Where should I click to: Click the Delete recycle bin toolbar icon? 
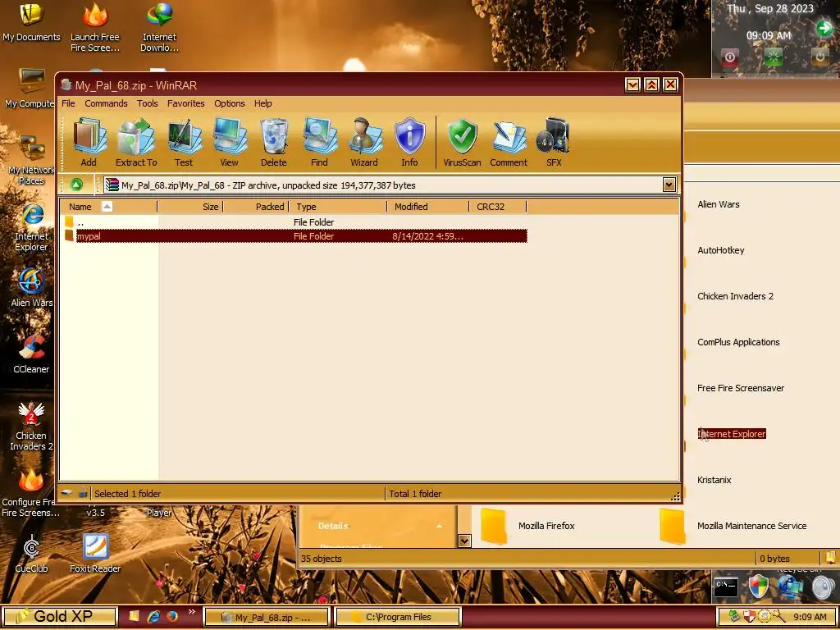274,142
